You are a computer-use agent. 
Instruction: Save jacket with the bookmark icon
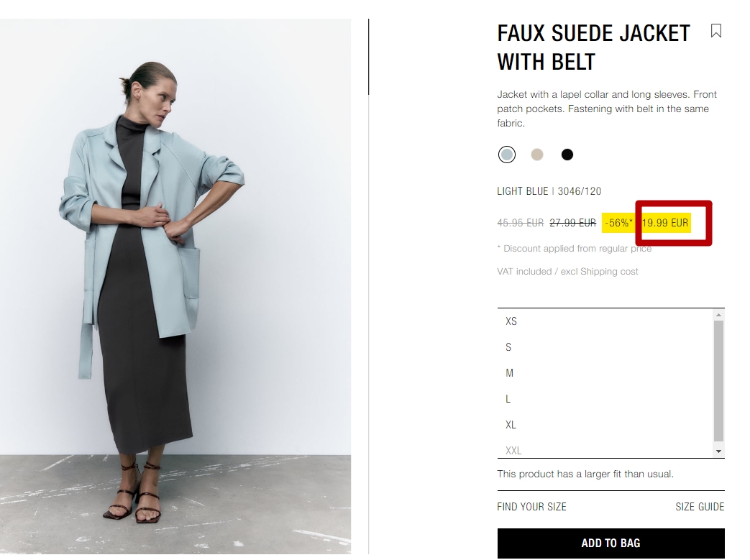pyautogui.click(x=715, y=31)
